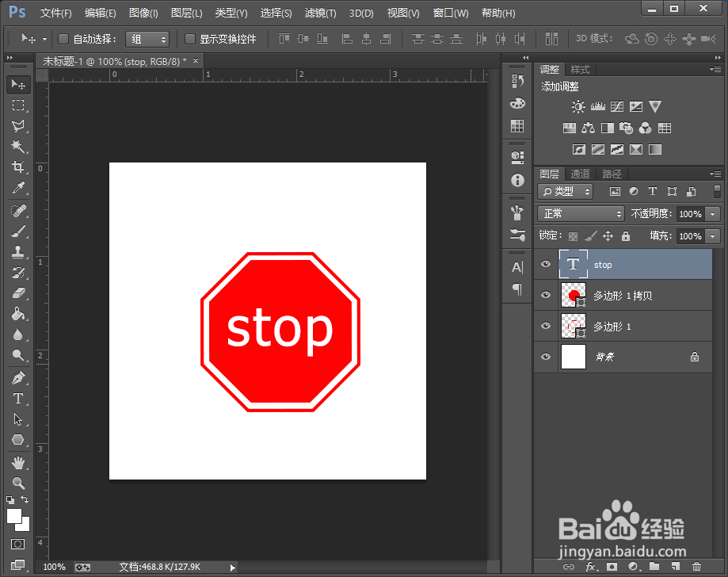The width and height of the screenshot is (728, 577).
Task: Switch to the 路径 tab
Action: 612,174
